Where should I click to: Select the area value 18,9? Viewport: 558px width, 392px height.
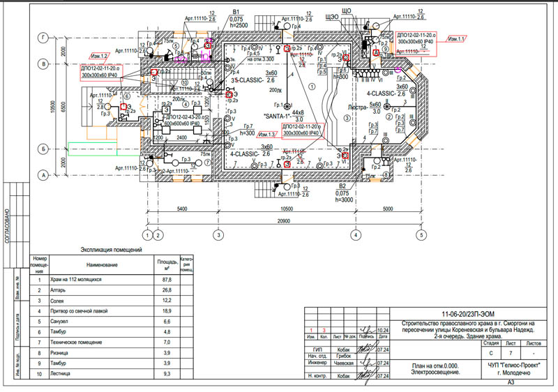pyautogui.click(x=167, y=311)
